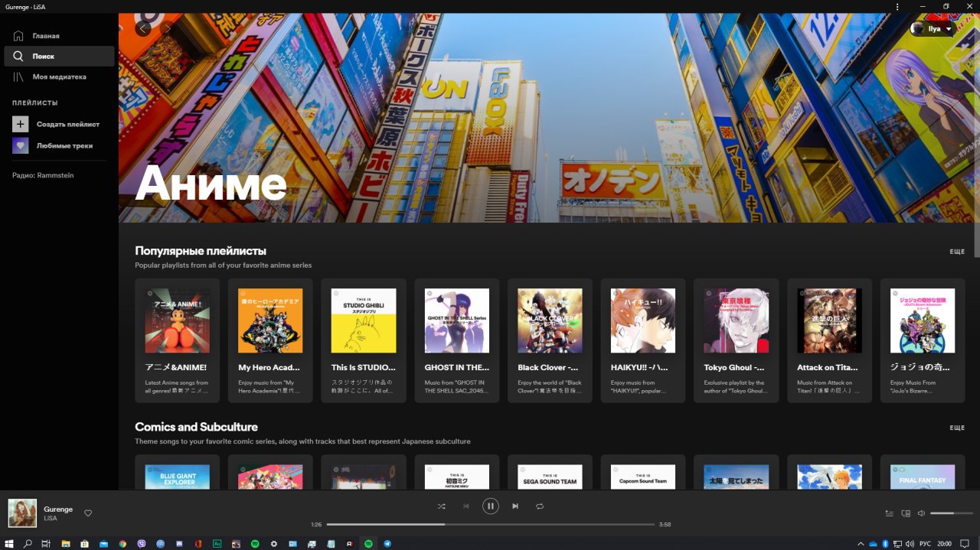Open the Attack on Titan playlist card
The width and height of the screenshot is (980, 550).
pyautogui.click(x=829, y=340)
